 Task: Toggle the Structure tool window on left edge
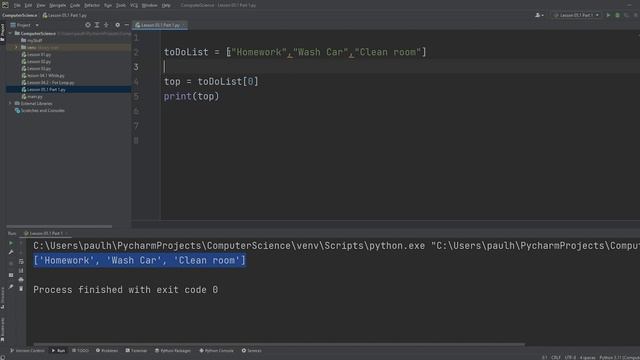(2, 298)
